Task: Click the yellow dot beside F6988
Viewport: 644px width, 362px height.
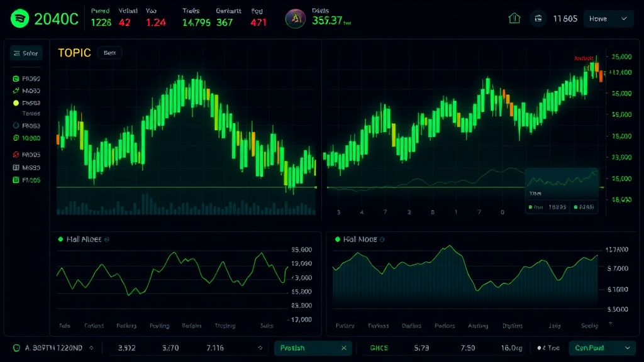Action: [x=16, y=103]
